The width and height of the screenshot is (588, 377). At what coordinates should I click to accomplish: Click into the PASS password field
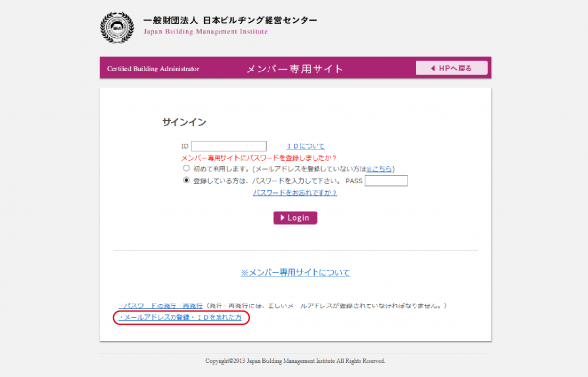point(386,181)
